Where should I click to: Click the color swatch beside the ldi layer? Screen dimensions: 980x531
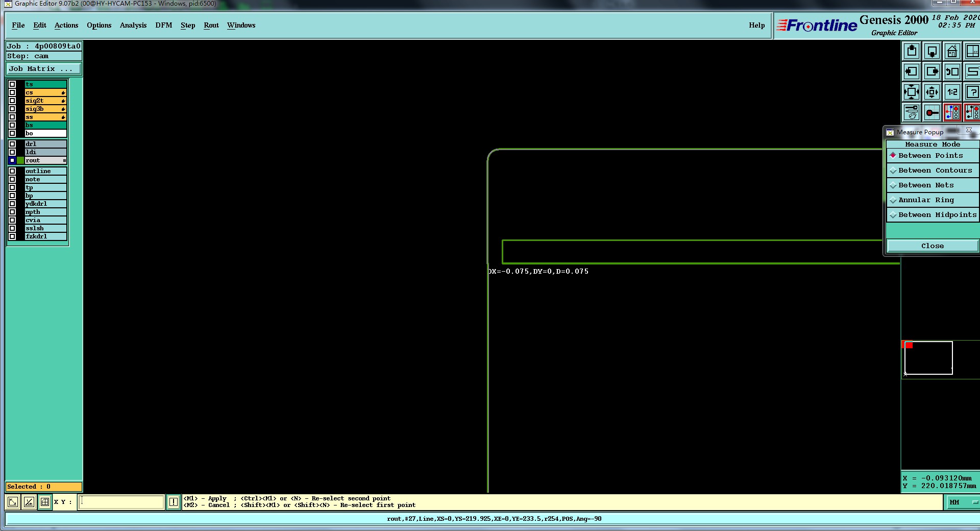[x=20, y=152]
